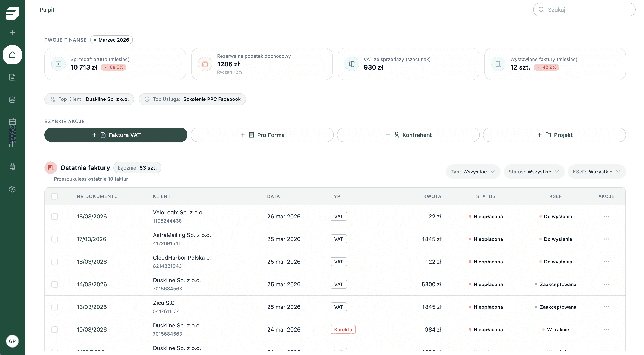Click the Faktura VAT quick action button
644x355 pixels.
tap(116, 135)
